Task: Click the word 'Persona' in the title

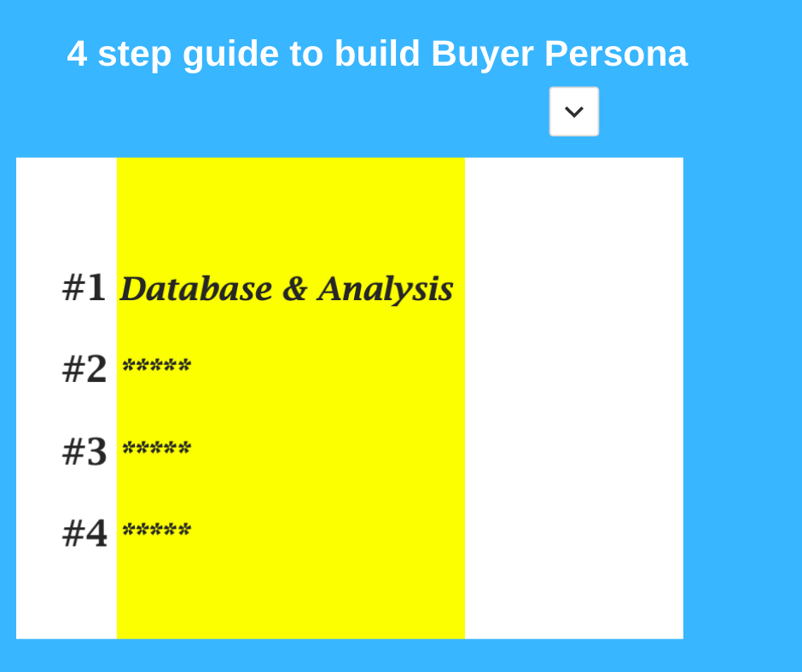Action: coord(616,54)
